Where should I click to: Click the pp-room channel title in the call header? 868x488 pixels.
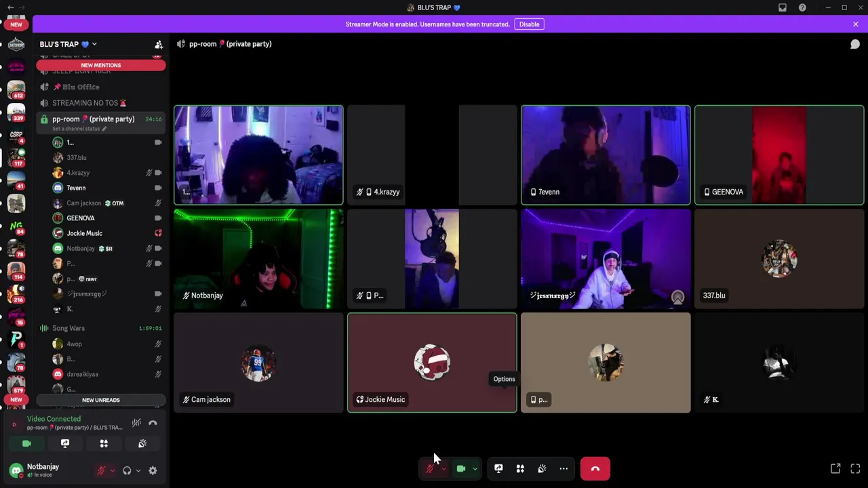coord(230,44)
